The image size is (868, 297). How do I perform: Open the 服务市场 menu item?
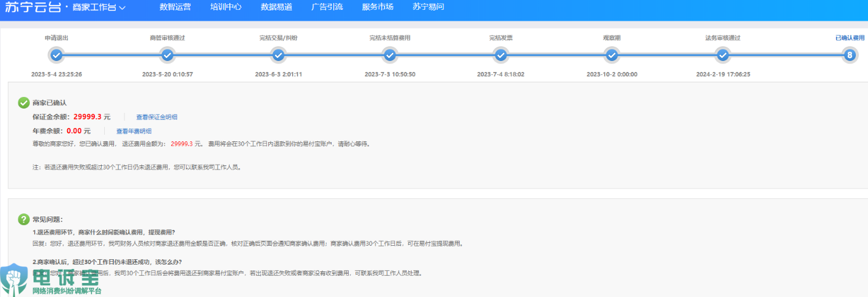pyautogui.click(x=377, y=7)
